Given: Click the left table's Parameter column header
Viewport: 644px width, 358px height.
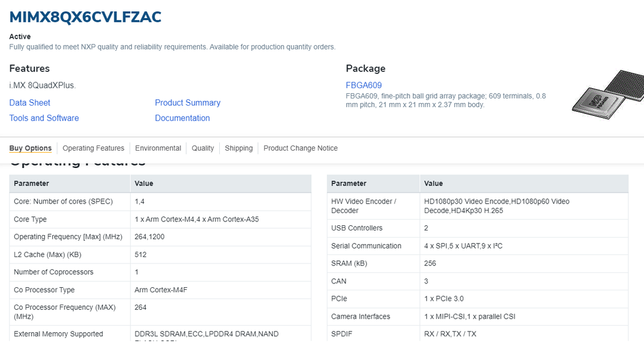Looking at the screenshot, I should click(x=32, y=184).
